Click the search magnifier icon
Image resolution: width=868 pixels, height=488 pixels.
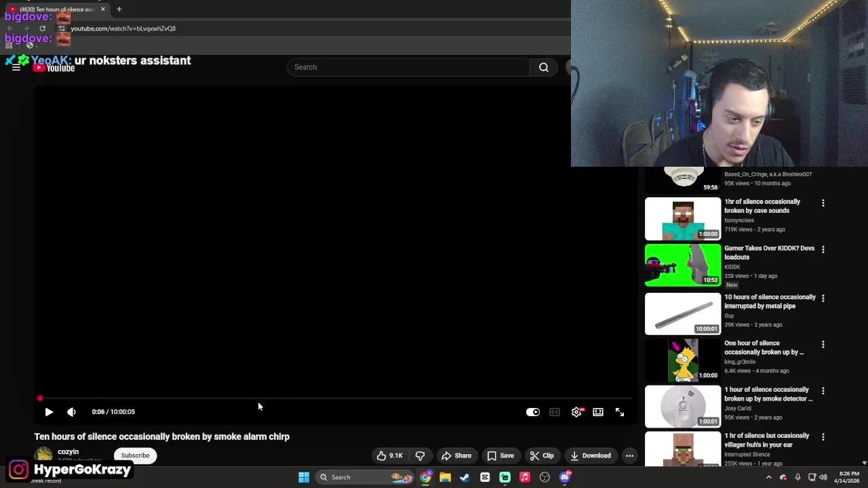click(x=543, y=67)
